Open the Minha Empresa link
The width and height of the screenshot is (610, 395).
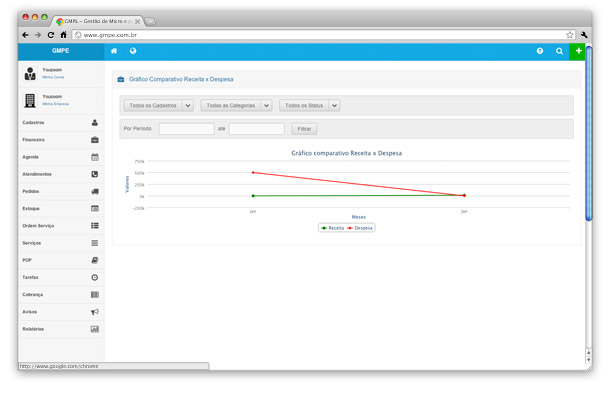[56, 104]
